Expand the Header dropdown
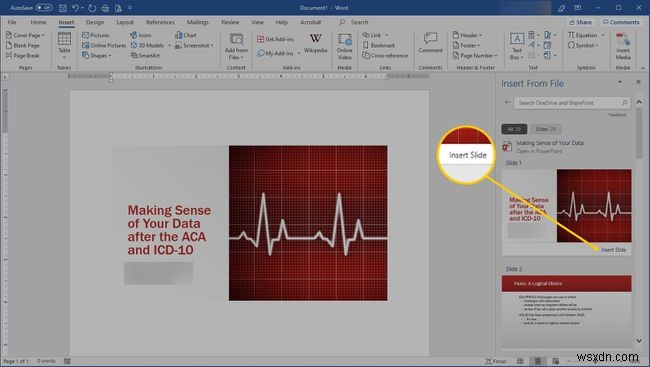 tap(467, 35)
